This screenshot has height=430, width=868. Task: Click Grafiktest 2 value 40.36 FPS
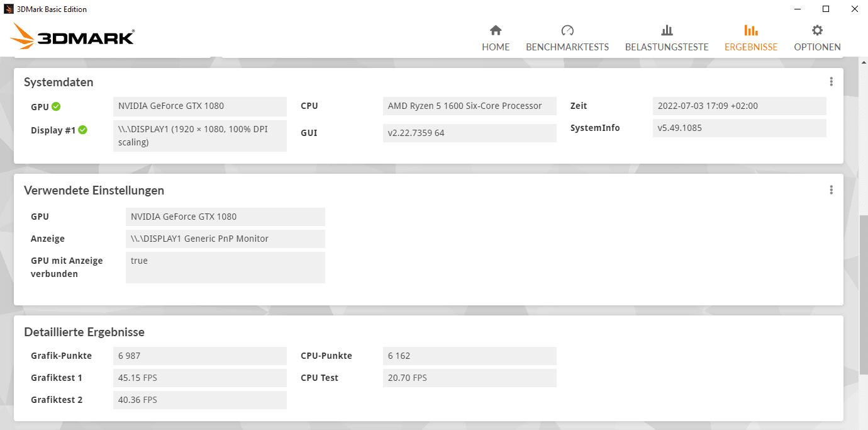pos(200,400)
